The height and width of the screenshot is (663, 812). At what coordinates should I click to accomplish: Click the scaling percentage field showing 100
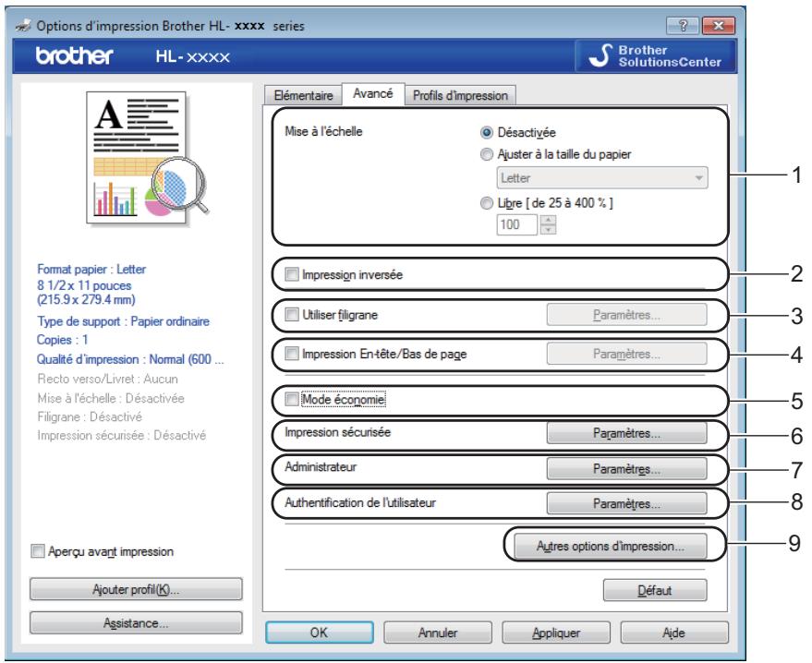point(516,224)
